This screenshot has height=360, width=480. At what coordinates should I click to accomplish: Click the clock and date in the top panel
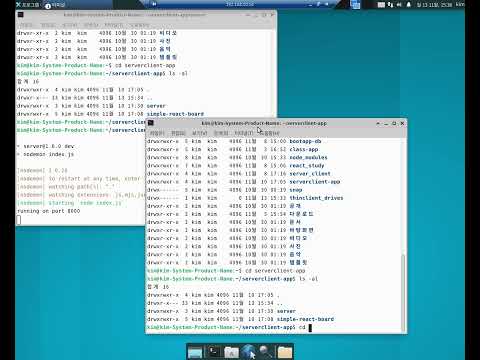[x=434, y=5]
